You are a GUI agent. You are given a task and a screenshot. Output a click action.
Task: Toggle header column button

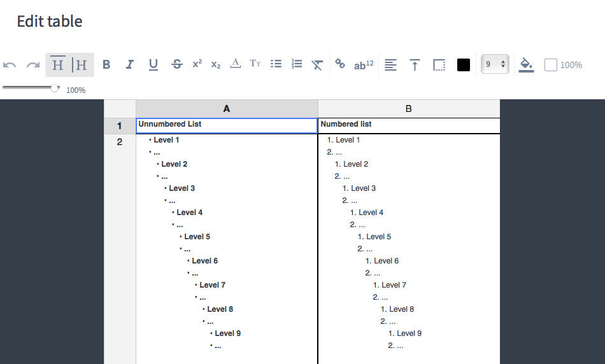tap(82, 64)
